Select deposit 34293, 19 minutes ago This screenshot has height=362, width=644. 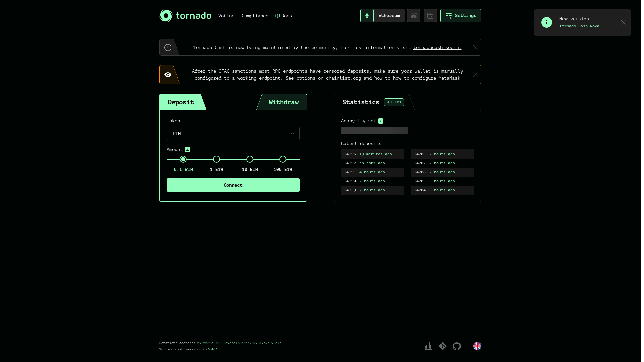(x=372, y=154)
